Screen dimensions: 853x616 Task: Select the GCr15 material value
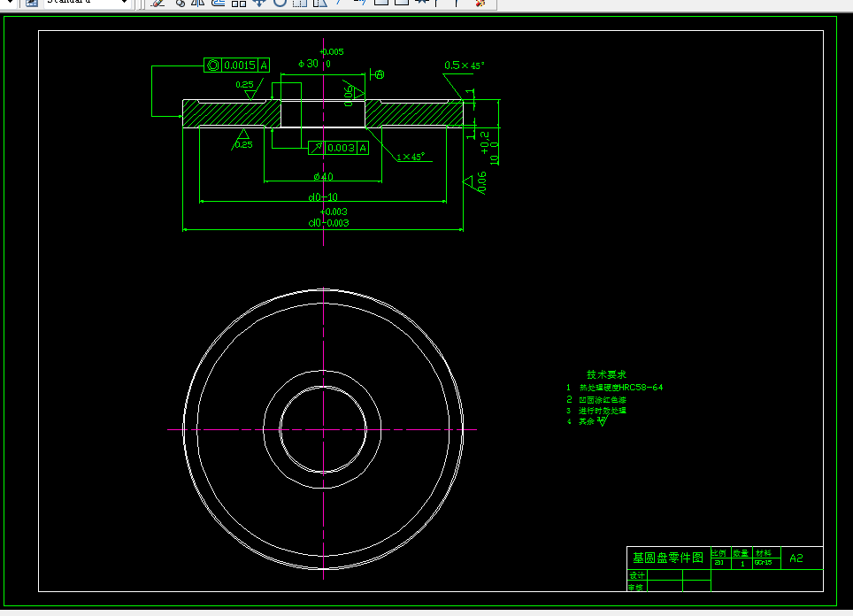coord(764,563)
